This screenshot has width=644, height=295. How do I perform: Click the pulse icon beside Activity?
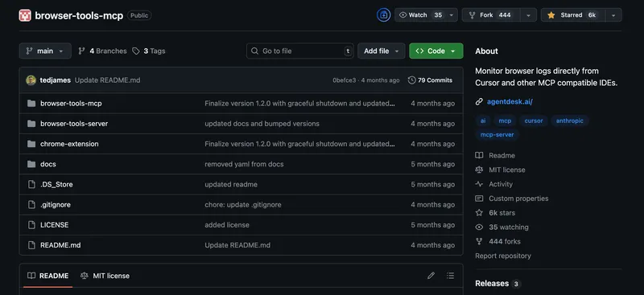tap(479, 184)
